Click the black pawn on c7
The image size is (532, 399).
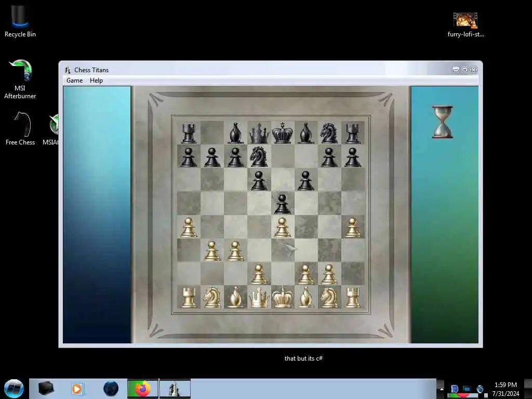pyautogui.click(x=235, y=157)
